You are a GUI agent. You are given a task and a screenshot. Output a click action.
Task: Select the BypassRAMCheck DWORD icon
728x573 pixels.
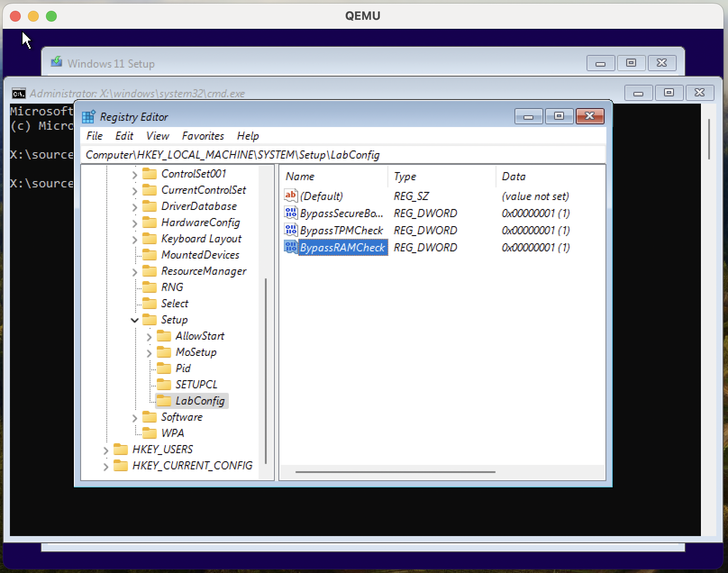click(x=291, y=247)
